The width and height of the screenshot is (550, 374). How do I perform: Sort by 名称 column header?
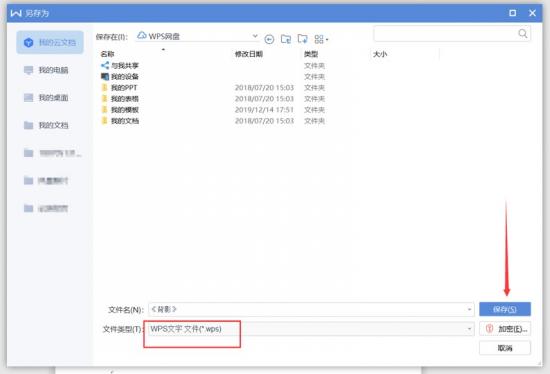(x=107, y=54)
